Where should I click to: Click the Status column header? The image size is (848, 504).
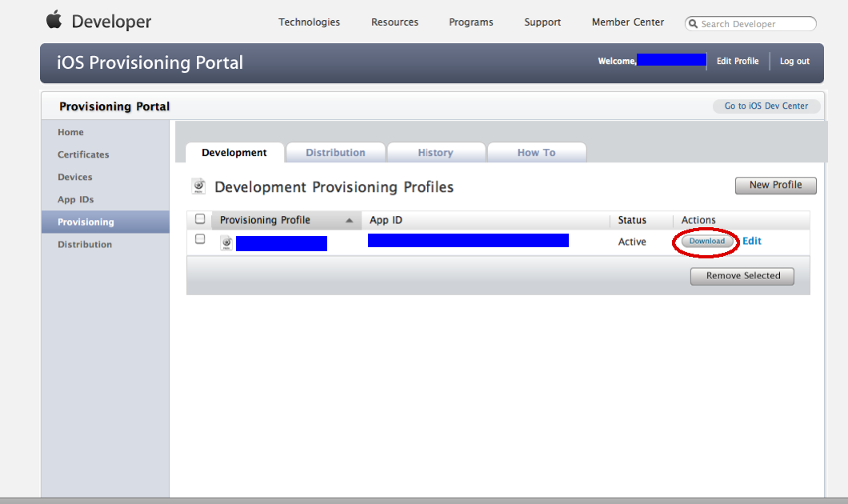(632, 220)
